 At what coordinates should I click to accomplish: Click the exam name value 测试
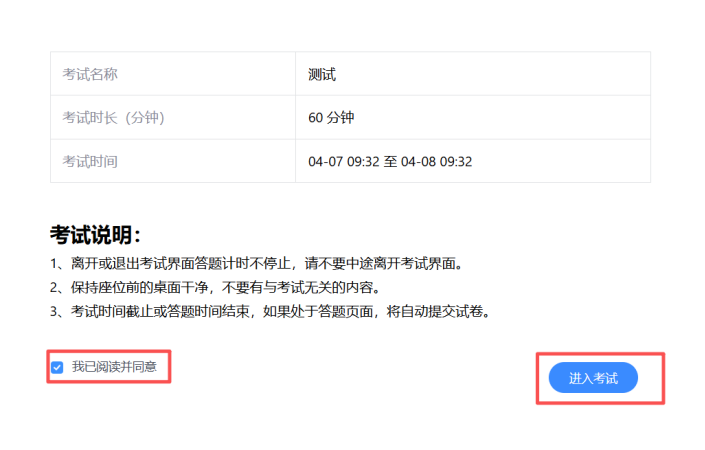322,74
